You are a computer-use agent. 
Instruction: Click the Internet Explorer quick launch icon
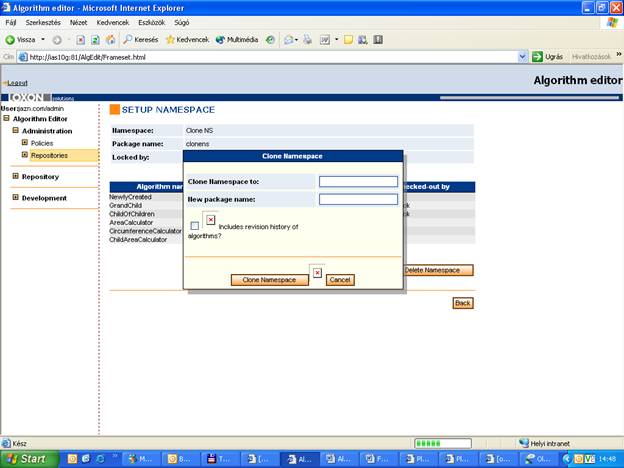[x=100, y=459]
